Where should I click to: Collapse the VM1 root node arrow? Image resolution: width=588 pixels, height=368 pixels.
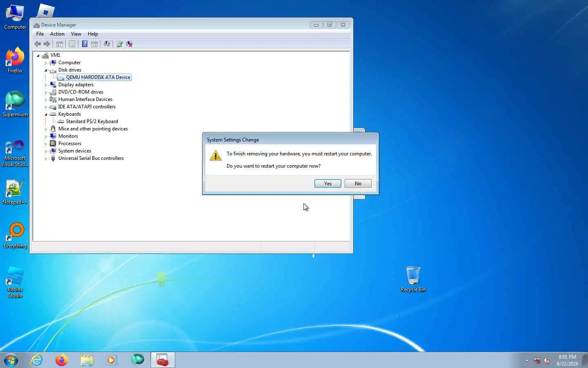pos(38,56)
